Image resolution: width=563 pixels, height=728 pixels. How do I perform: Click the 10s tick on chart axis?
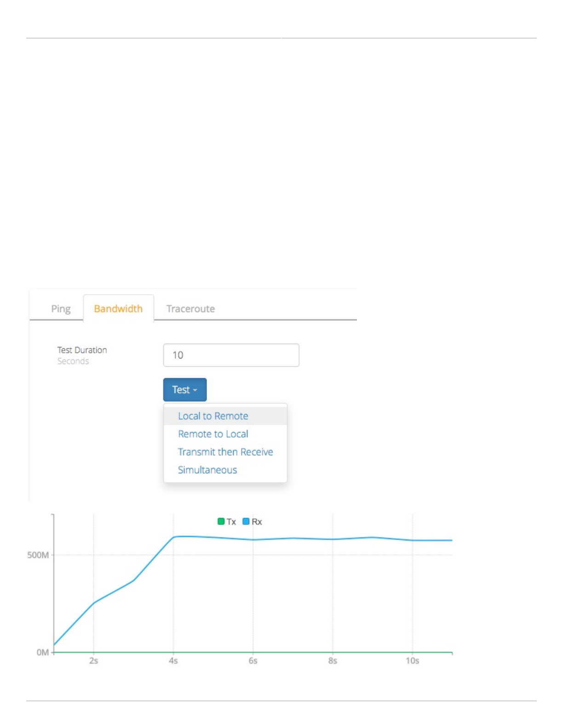pos(412,660)
